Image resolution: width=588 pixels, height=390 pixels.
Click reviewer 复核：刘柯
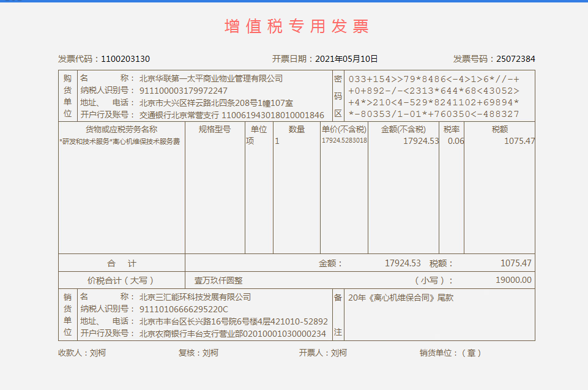tap(198, 353)
